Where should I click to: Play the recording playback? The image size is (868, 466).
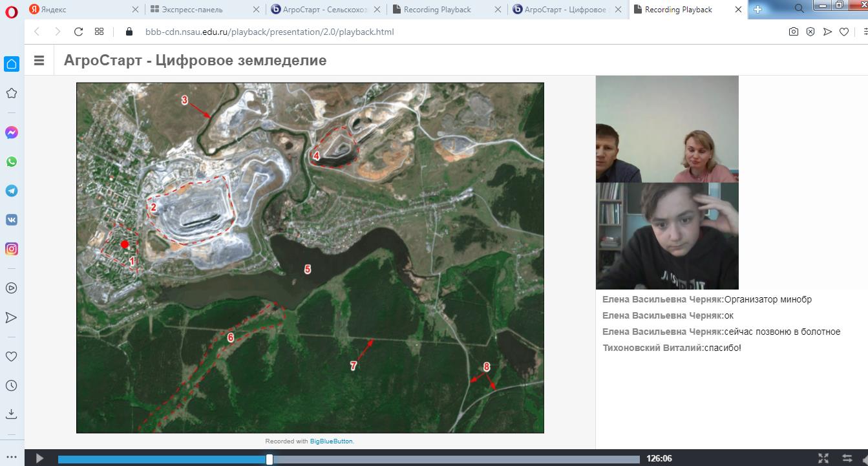pyautogui.click(x=39, y=458)
